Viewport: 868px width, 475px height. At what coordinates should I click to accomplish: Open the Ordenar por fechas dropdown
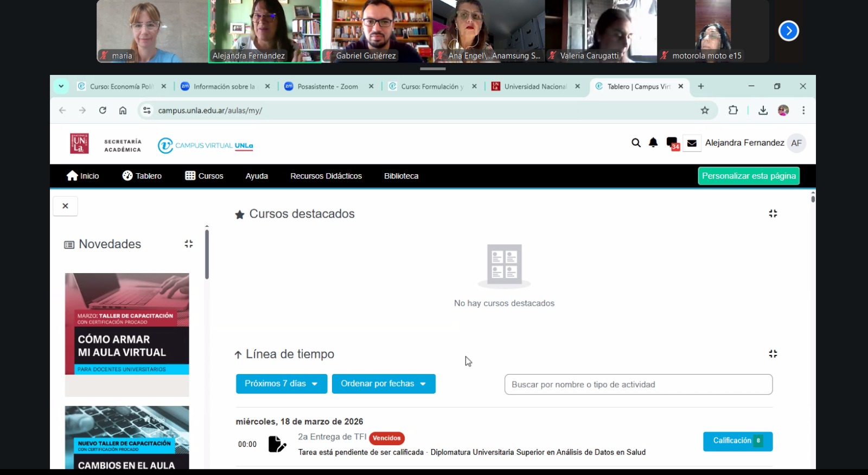coord(383,384)
